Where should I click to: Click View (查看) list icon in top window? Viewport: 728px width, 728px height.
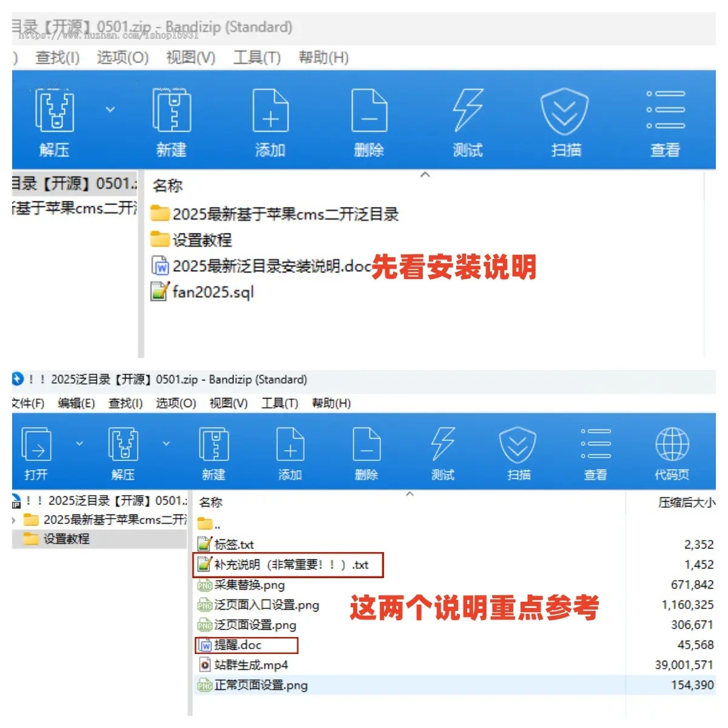click(666, 110)
